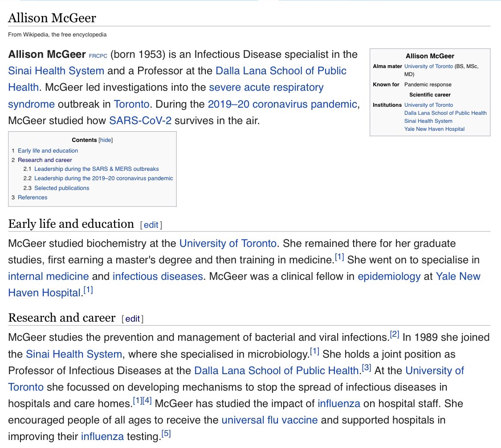Click the 'Early life and education' section heading
501x448 pixels.
[x=71, y=224]
